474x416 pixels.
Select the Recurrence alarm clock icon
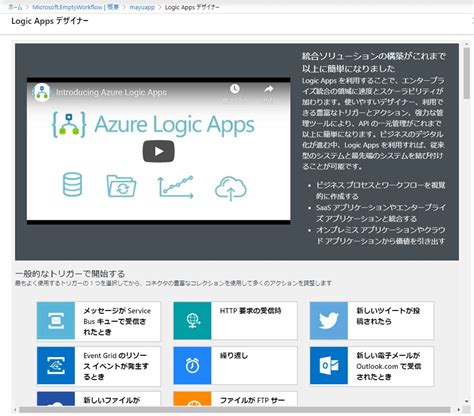coord(192,365)
